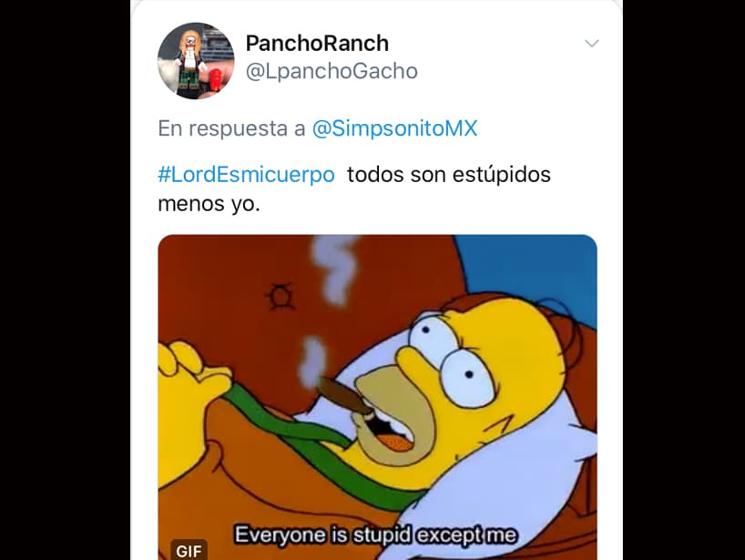
Task: Click the 'Everyone is stupid except me' caption
Action: tap(375, 535)
